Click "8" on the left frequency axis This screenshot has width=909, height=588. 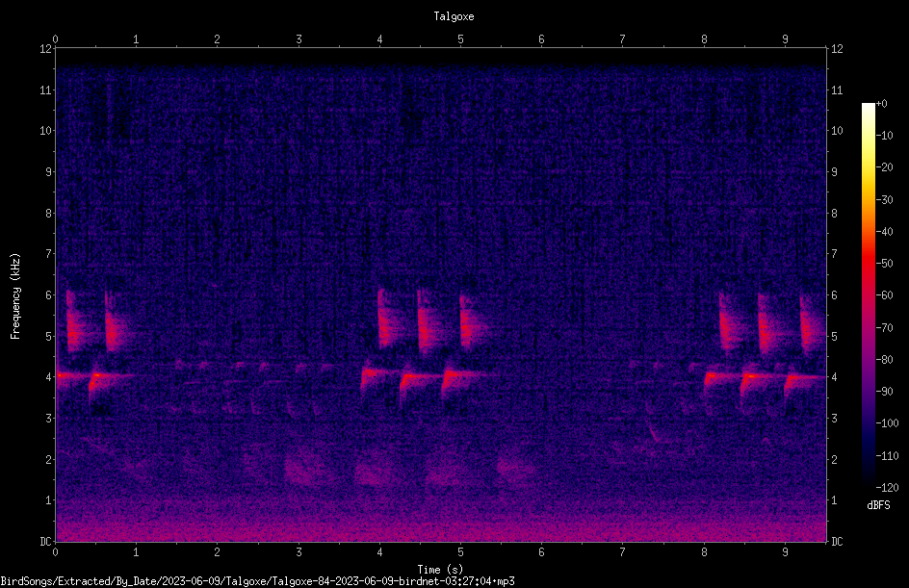click(x=49, y=214)
